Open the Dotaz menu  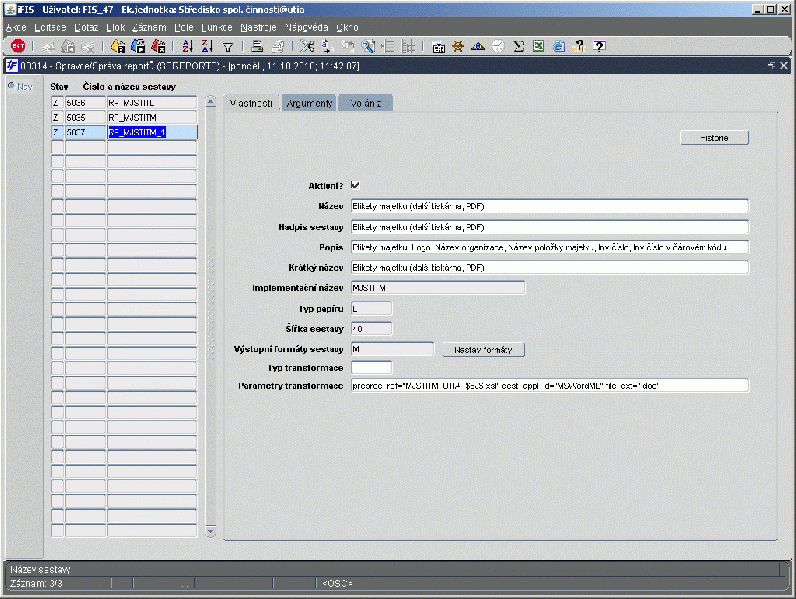point(86,27)
